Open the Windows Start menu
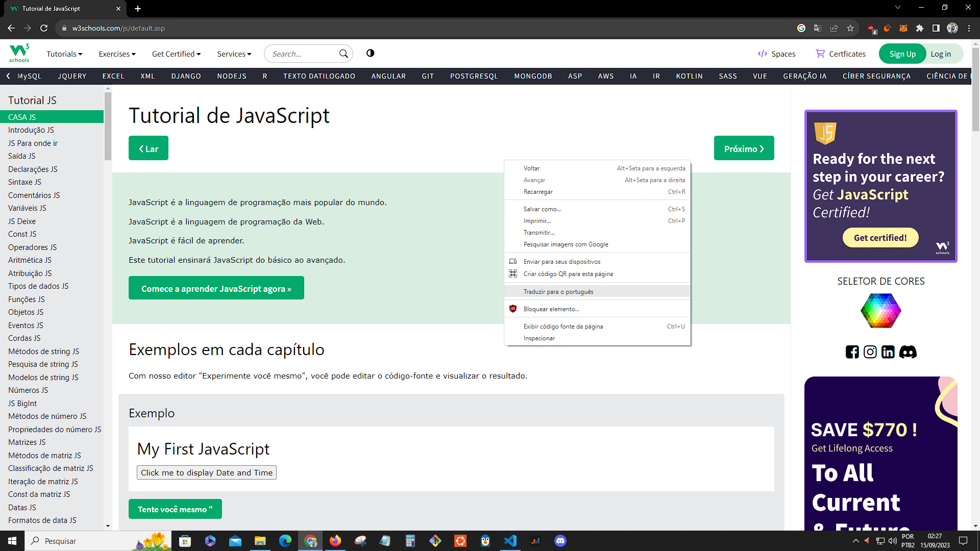Viewport: 980px width, 551px height. pos(12,541)
